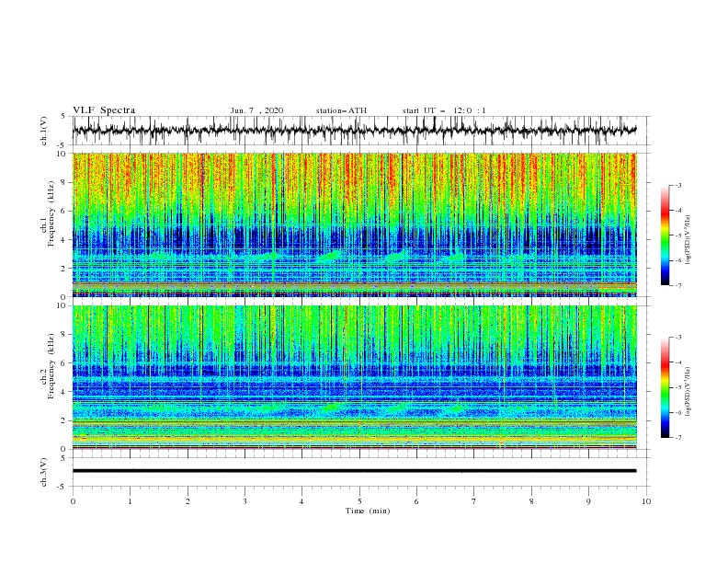Click inside the ch.2 spectrogram panel
Screen dimensions: 728x563
coord(354,377)
